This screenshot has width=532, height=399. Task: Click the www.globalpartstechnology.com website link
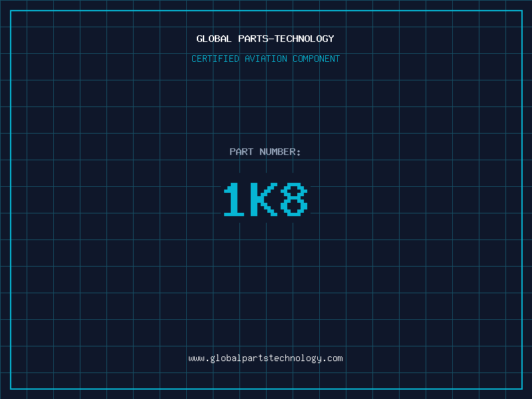point(265,358)
